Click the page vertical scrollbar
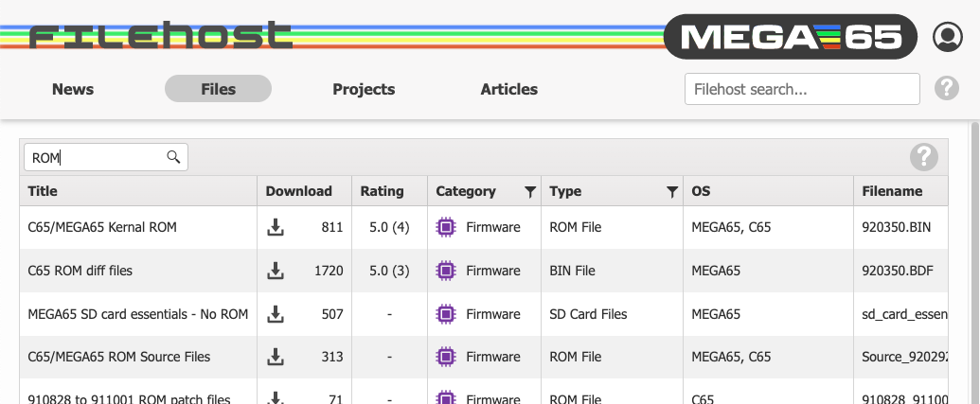The height and width of the screenshot is (404, 980). [x=975, y=262]
